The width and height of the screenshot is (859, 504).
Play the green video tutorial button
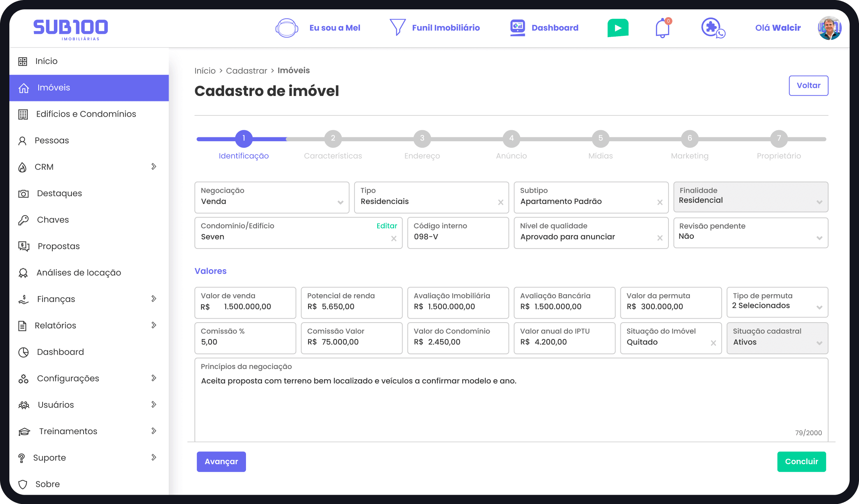(x=618, y=28)
